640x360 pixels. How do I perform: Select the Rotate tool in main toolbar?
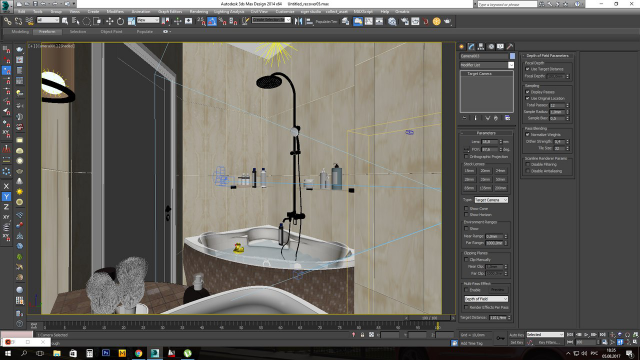tap(120, 21)
